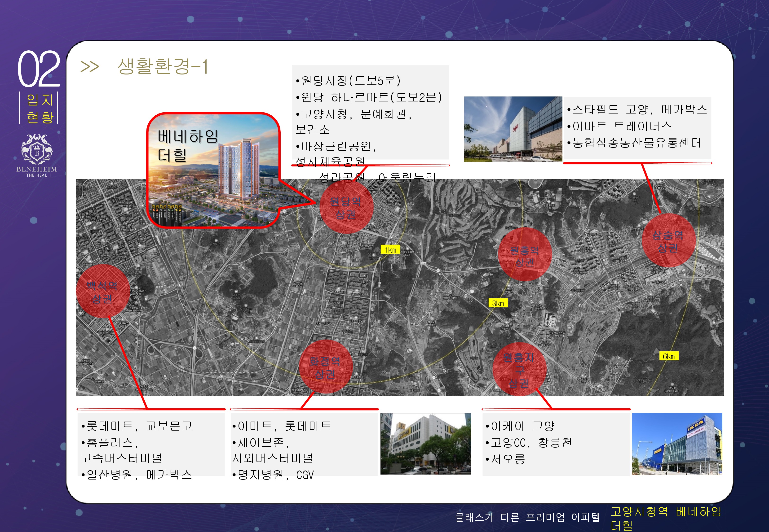Click the 베네하임 더힐 apartment rendering callout
Viewport: 769px width, 532px height.
click(213, 170)
